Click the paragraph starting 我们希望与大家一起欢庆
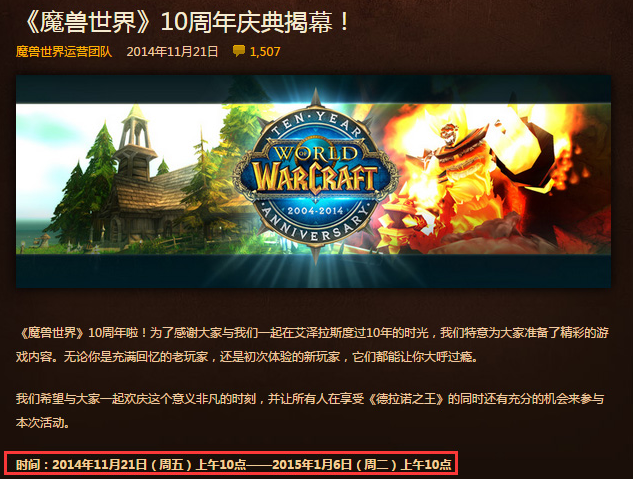 click(x=310, y=411)
